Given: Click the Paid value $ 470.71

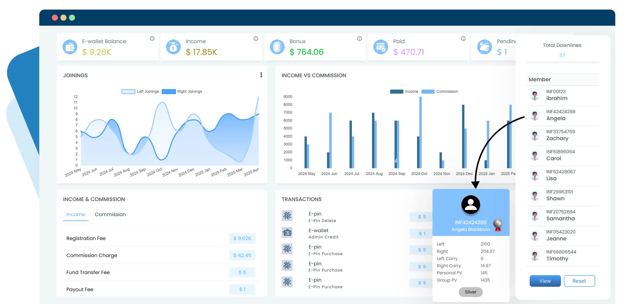Looking at the screenshot, I should [x=409, y=52].
